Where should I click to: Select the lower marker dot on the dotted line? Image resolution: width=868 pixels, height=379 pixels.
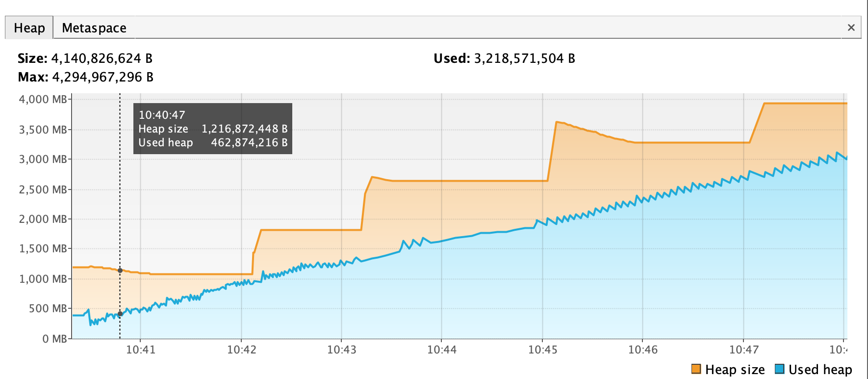click(120, 313)
